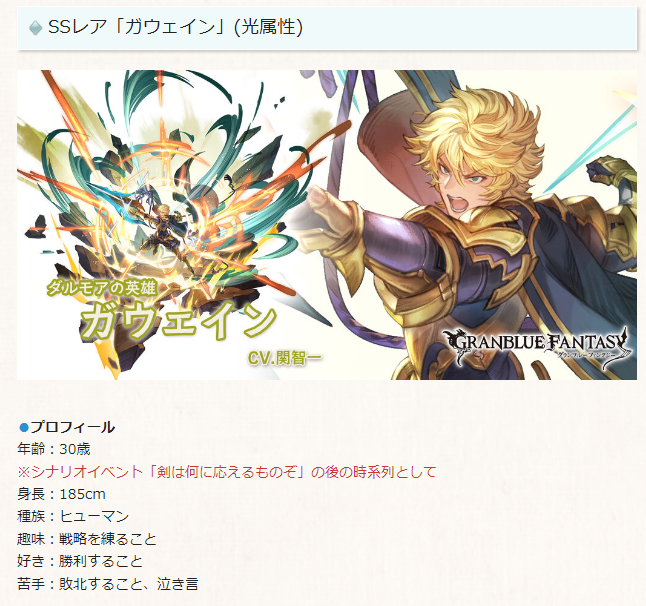This screenshot has height=606, width=646.
Task: Click the 種族：ヒューマン profile line
Action: point(73,516)
